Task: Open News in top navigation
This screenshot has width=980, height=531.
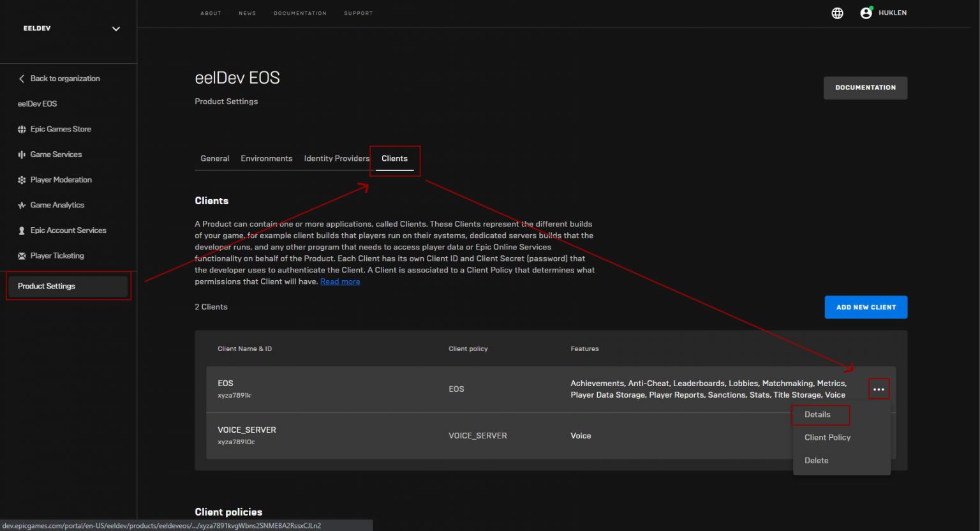Action: point(248,13)
